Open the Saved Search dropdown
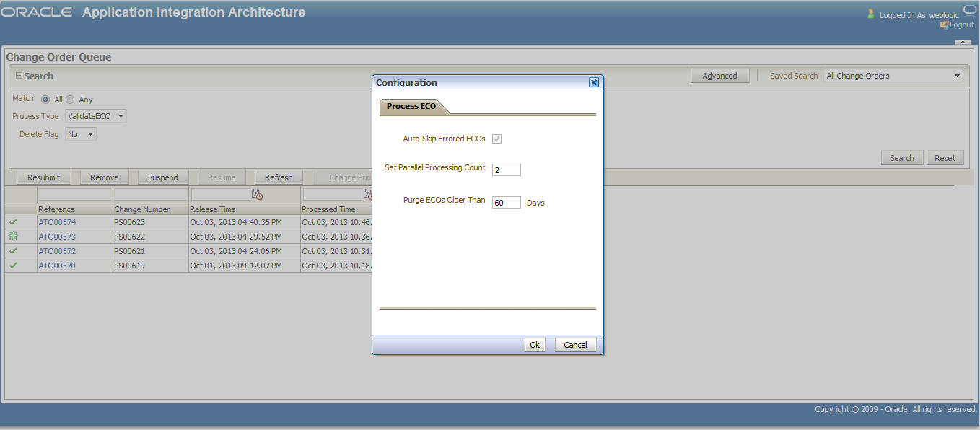This screenshot has width=980, height=430. 893,76
